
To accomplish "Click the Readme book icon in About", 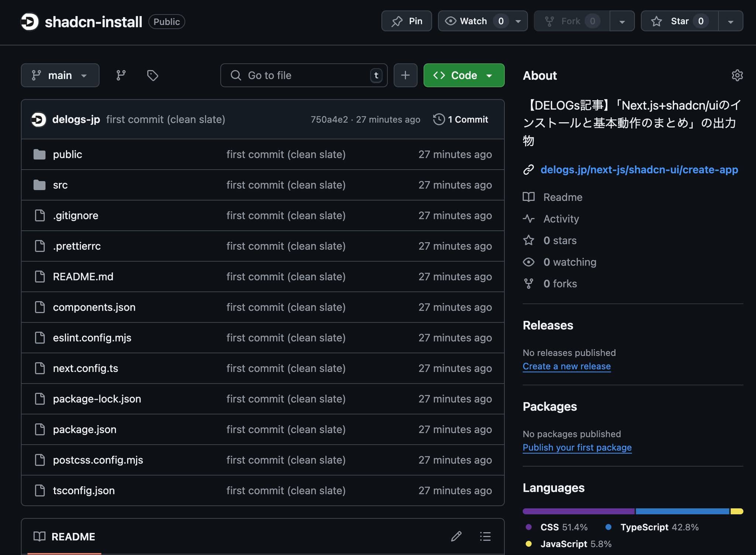I will [529, 197].
